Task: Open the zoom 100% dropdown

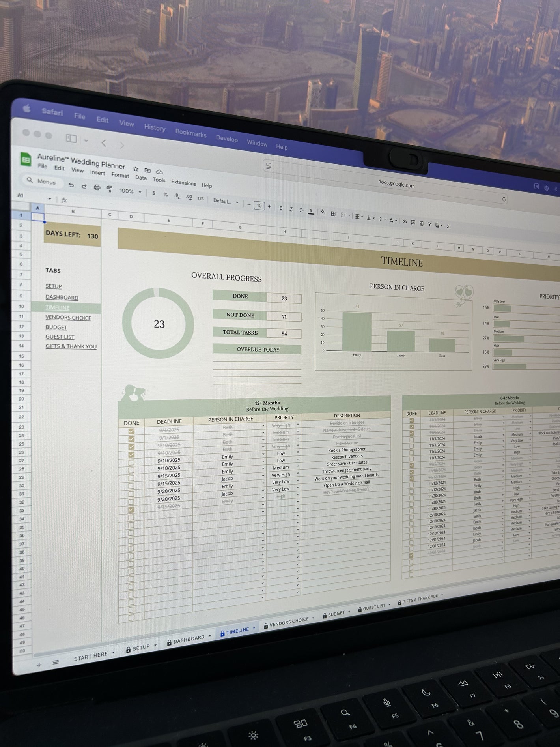Action: click(x=130, y=191)
